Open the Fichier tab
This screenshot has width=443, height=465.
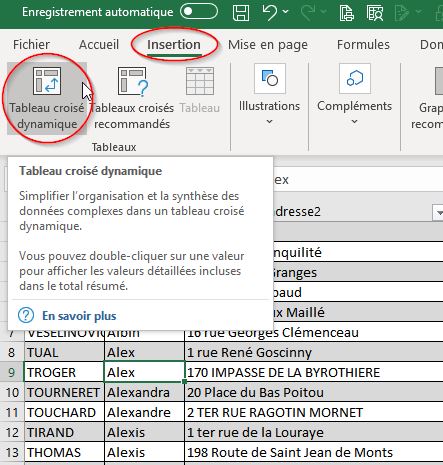31,45
